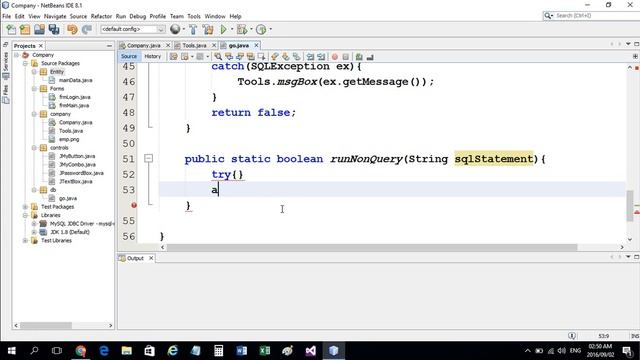
Task: Collapse the Source Packages node
Action: pyautogui.click(x=25, y=63)
